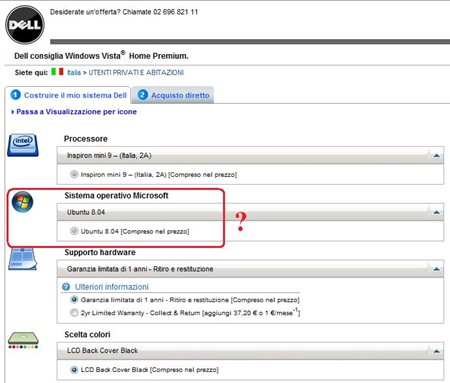
Task: Click the number 1 step badge
Action: coord(16,95)
